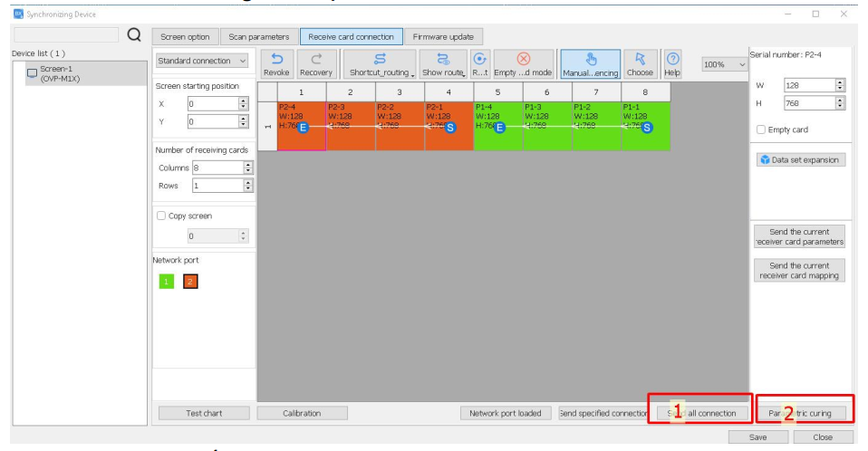Click the Close button

(823, 437)
